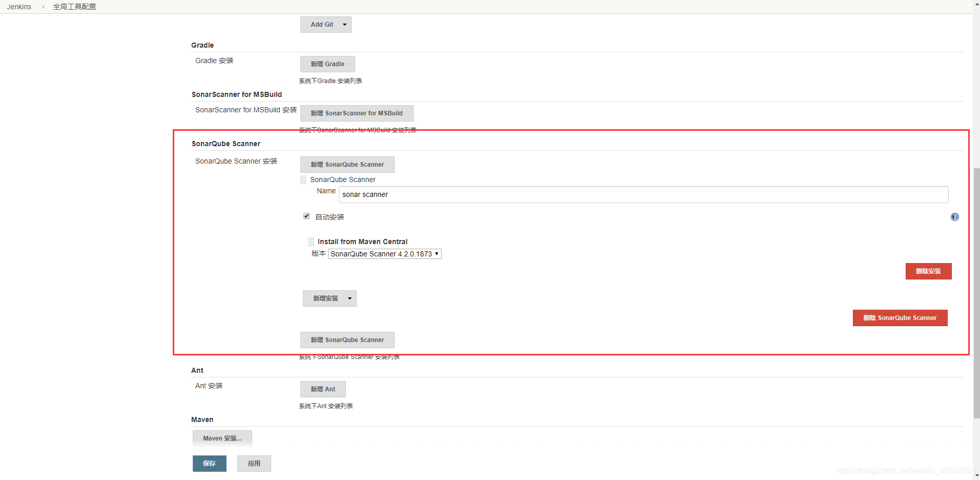
Task: Click the scrollbar down arrow
Action: click(976, 475)
